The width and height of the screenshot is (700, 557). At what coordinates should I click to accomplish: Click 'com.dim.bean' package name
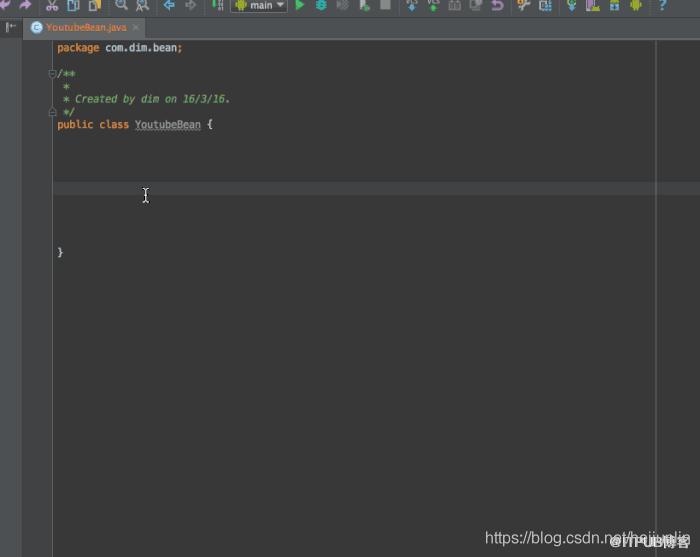[141, 48]
